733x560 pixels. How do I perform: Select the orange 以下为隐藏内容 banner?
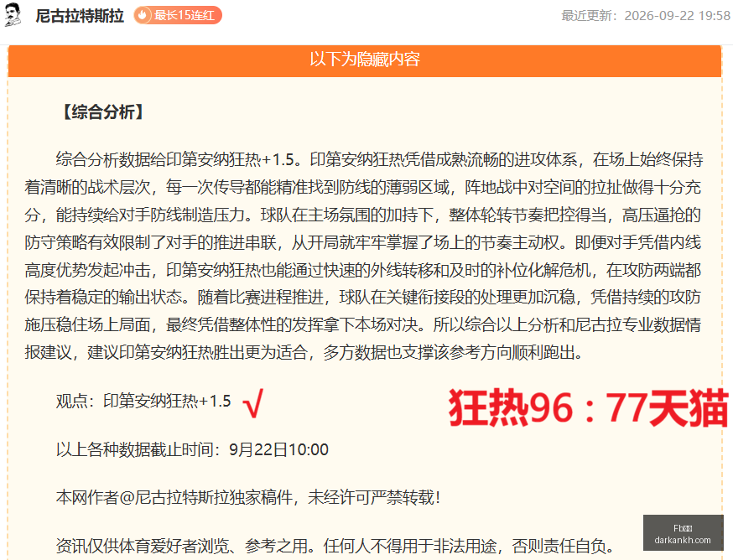(x=365, y=60)
